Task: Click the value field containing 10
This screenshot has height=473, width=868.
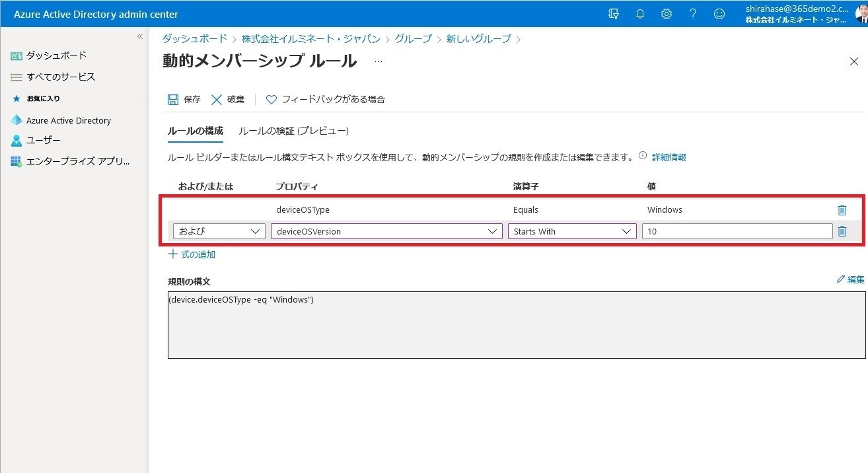Action: 737,231
